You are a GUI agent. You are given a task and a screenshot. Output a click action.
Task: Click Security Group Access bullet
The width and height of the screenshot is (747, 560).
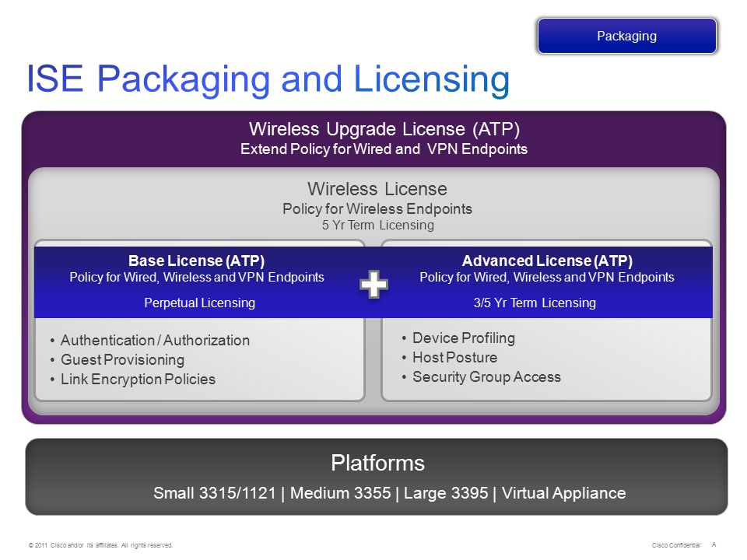click(x=486, y=377)
